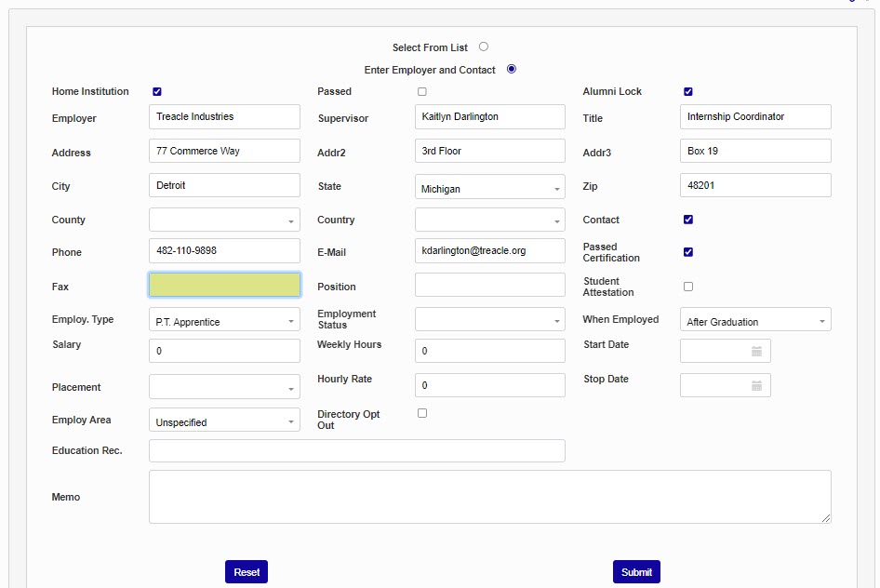Expand the Employ Area dropdown
Image resolution: width=880 pixels, height=588 pixels.
pyautogui.click(x=224, y=421)
